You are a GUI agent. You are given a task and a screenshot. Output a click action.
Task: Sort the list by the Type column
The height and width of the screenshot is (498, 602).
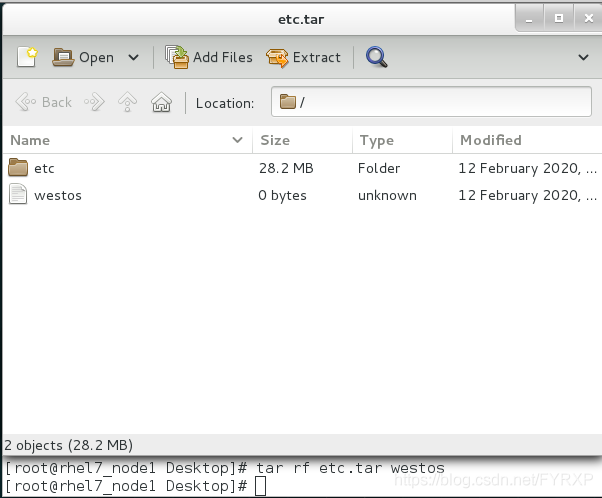click(x=402, y=140)
